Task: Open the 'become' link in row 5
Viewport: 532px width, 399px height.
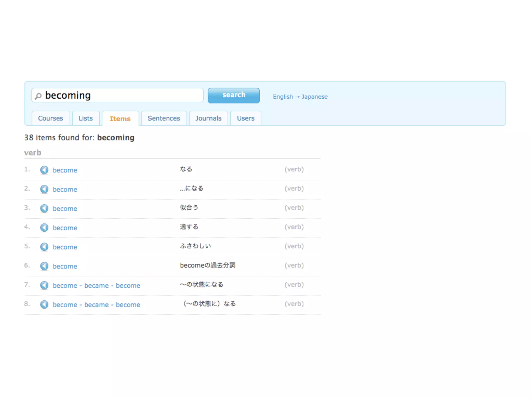Action: tap(65, 247)
